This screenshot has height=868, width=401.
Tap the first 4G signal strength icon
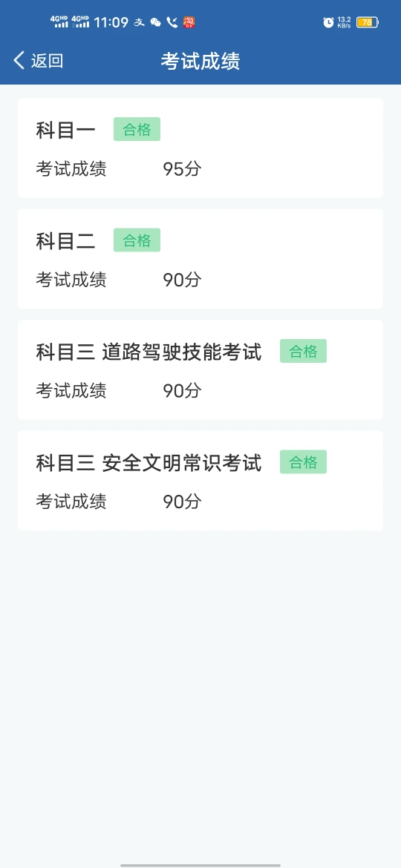(59, 22)
